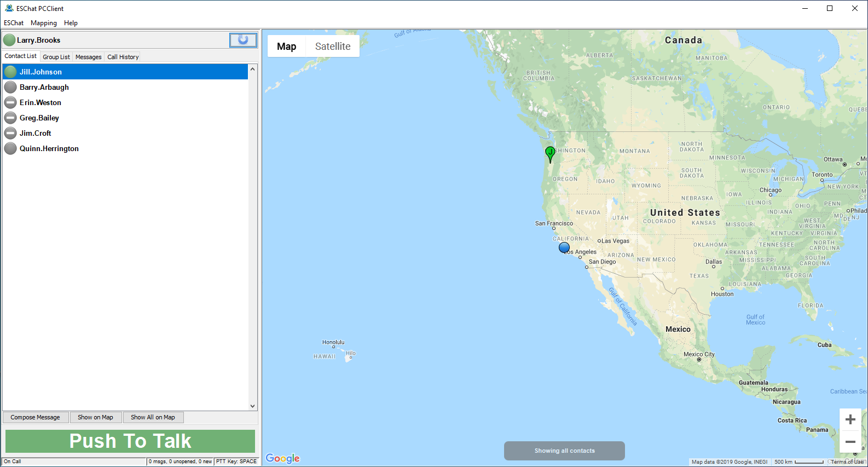
Task: Click the PTT Key: SPACE status field
Action: click(x=236, y=462)
